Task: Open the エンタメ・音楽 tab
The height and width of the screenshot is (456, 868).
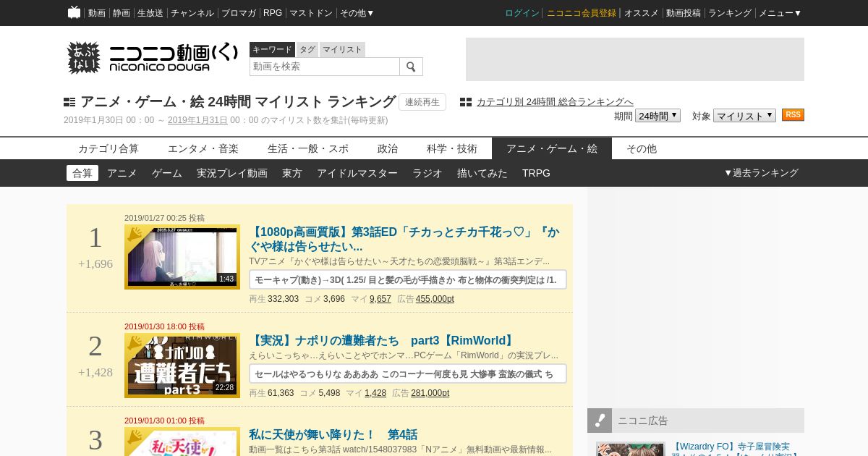Action: (203, 148)
